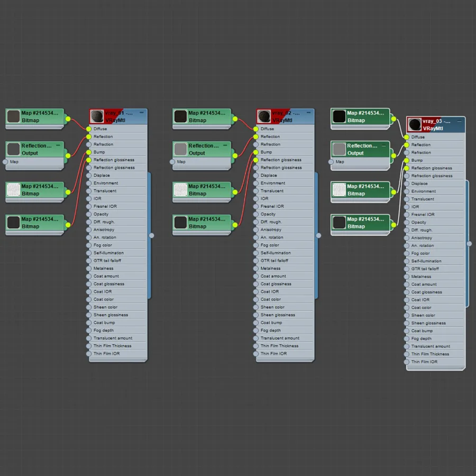The height and width of the screenshot is (476, 476).
Task: Click output socket of vray_01 material node
Action: click(x=151, y=235)
